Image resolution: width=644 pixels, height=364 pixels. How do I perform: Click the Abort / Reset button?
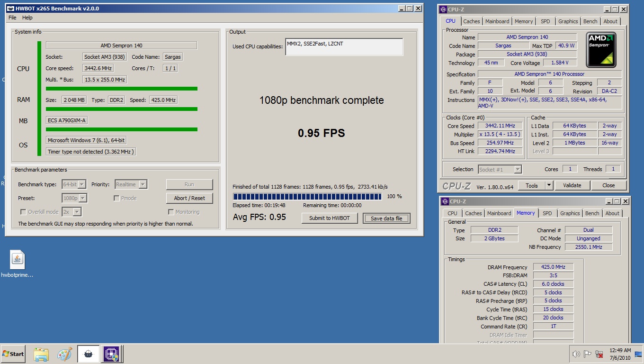pos(189,198)
